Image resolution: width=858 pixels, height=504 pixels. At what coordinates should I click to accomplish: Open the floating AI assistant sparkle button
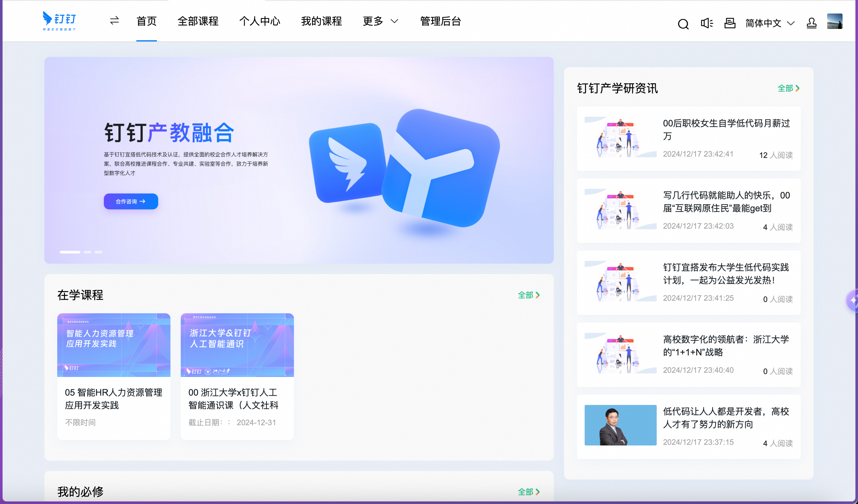(853, 300)
